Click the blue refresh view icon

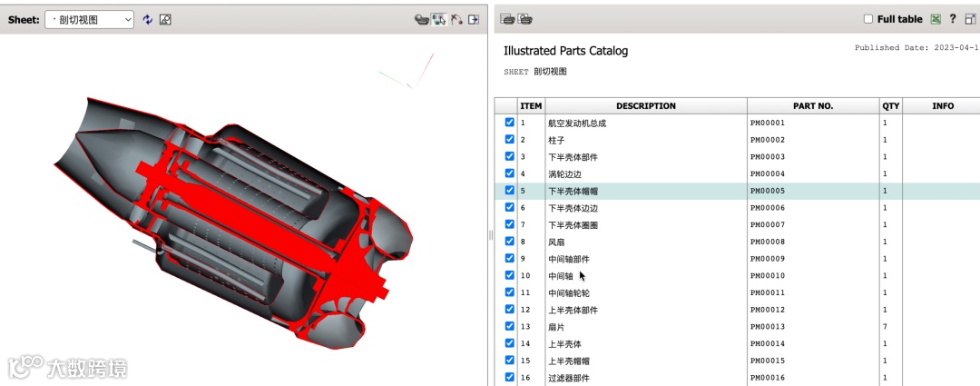click(148, 19)
